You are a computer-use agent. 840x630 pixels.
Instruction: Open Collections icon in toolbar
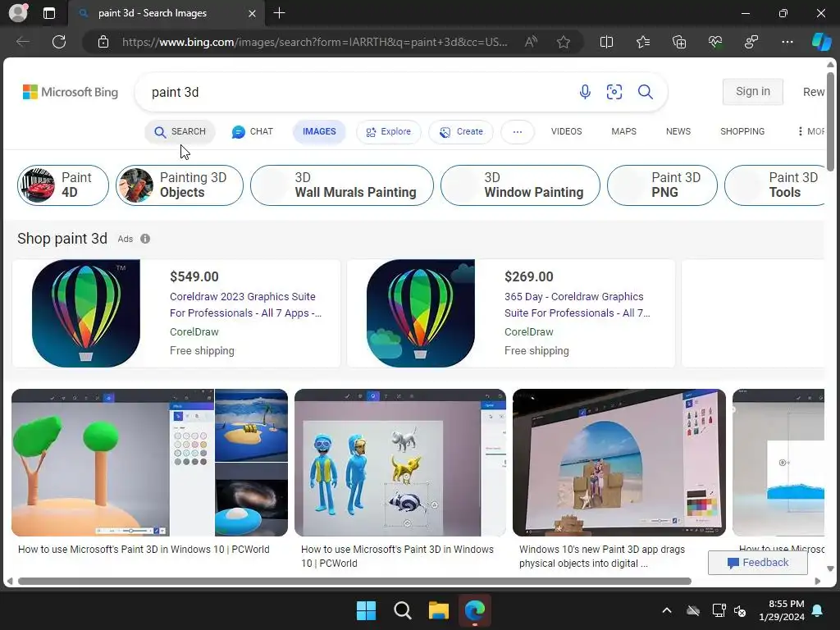[678, 42]
